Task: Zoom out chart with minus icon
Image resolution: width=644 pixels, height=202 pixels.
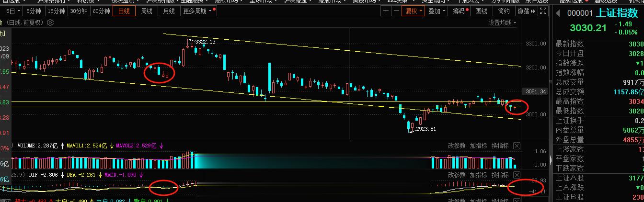Action: 396,11
